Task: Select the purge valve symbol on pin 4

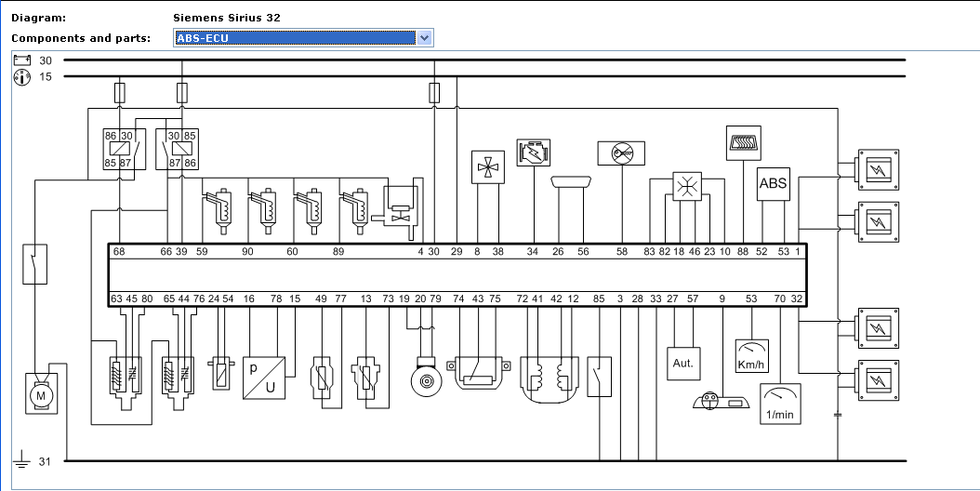Action: click(x=398, y=209)
